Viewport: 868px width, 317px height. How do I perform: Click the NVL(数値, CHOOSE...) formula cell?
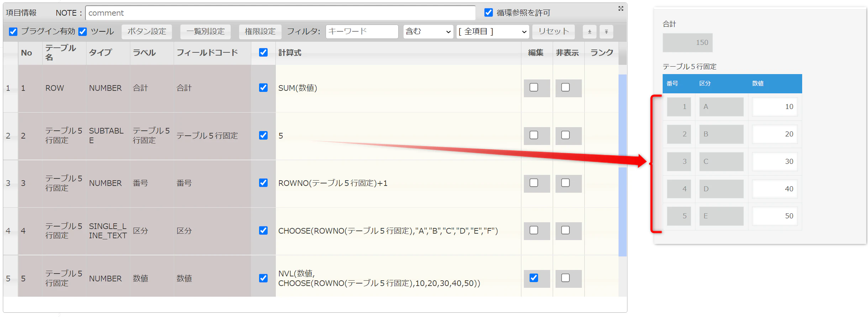398,276
